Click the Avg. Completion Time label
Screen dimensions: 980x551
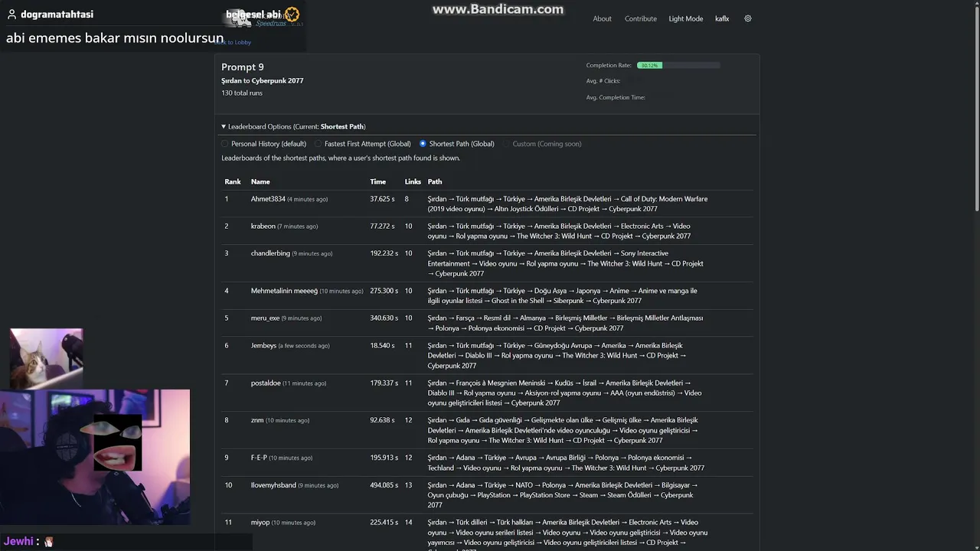point(616,97)
